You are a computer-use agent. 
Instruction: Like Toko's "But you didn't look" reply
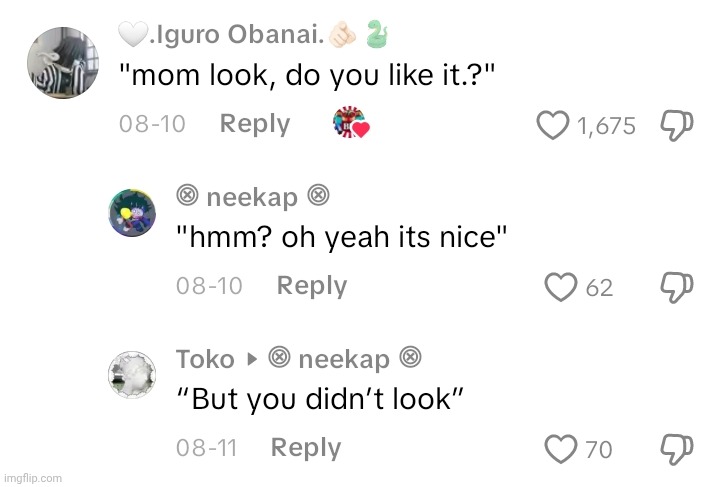(x=562, y=448)
